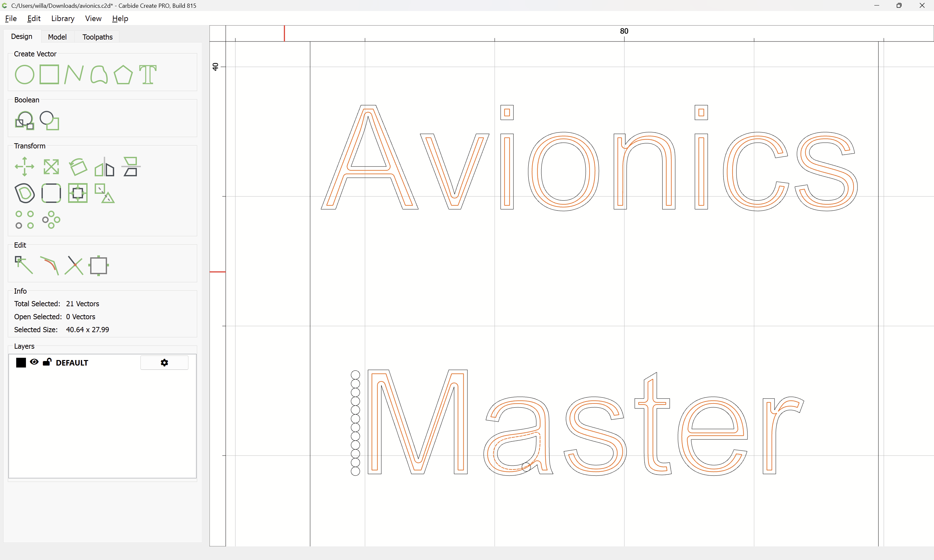Choose the Linear array tool
The height and width of the screenshot is (560, 934).
pos(25,220)
